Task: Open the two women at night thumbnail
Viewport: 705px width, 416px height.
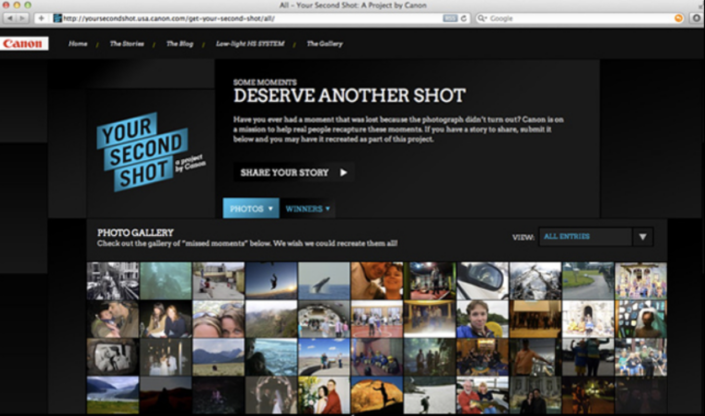Action: click(165, 319)
